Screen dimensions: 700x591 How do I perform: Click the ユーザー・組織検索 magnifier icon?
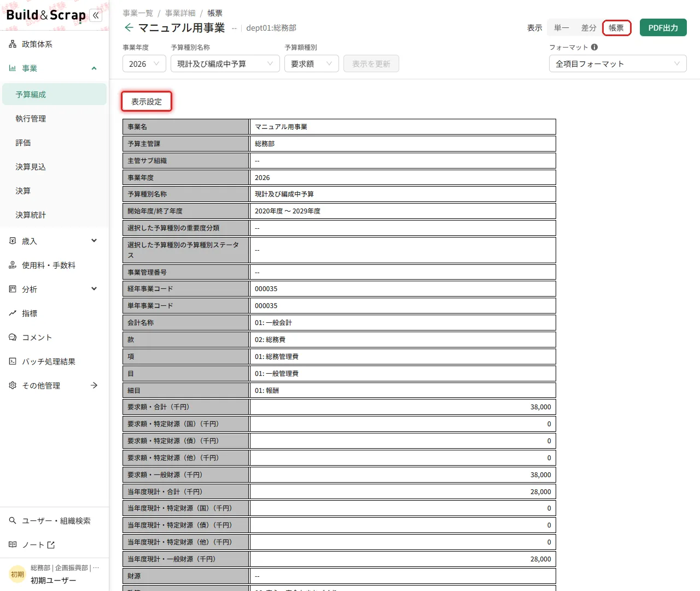click(13, 521)
